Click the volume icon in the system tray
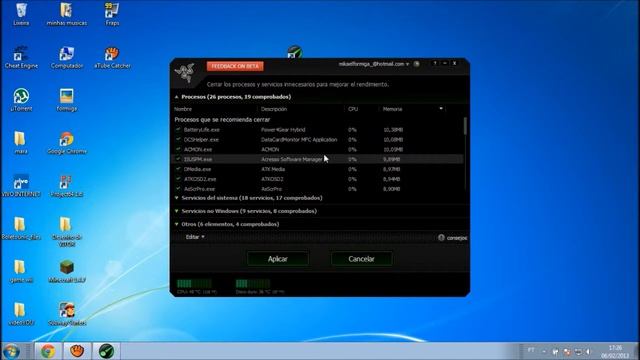This screenshot has height=360, width=640. click(x=588, y=351)
